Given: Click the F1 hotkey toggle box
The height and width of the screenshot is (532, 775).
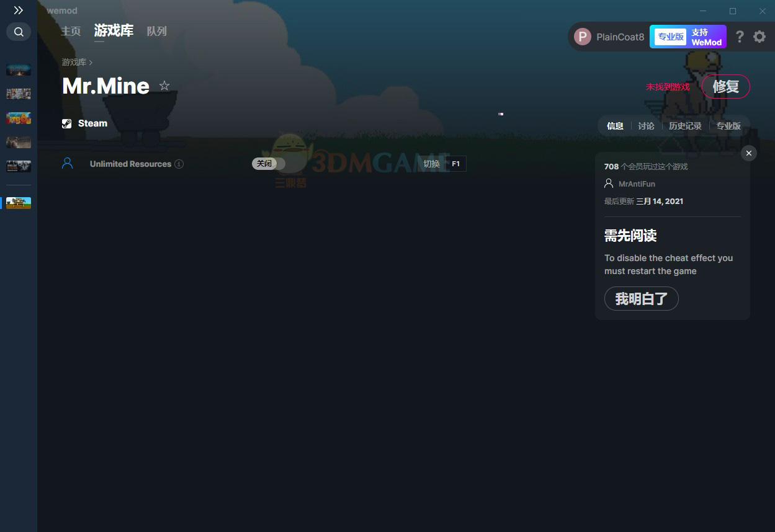Looking at the screenshot, I should [x=455, y=164].
